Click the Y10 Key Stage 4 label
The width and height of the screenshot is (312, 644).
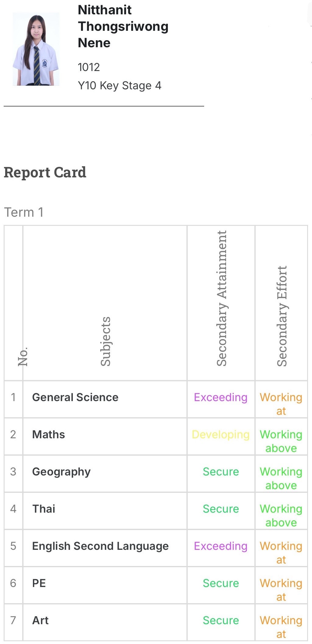click(119, 86)
